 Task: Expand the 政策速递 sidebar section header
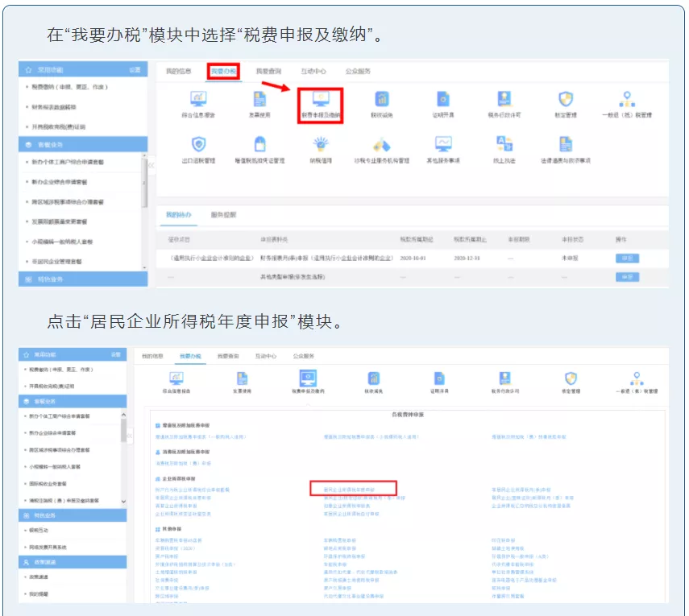click(x=73, y=562)
